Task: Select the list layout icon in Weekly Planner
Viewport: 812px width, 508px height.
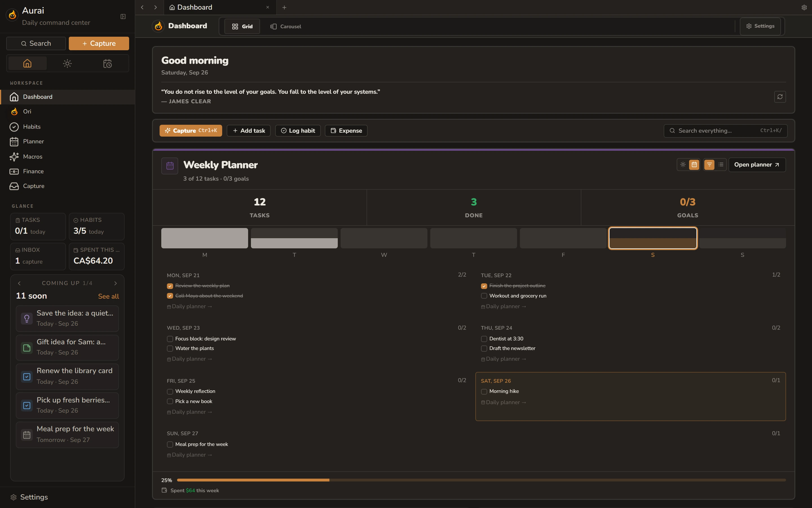Action: [x=720, y=165]
